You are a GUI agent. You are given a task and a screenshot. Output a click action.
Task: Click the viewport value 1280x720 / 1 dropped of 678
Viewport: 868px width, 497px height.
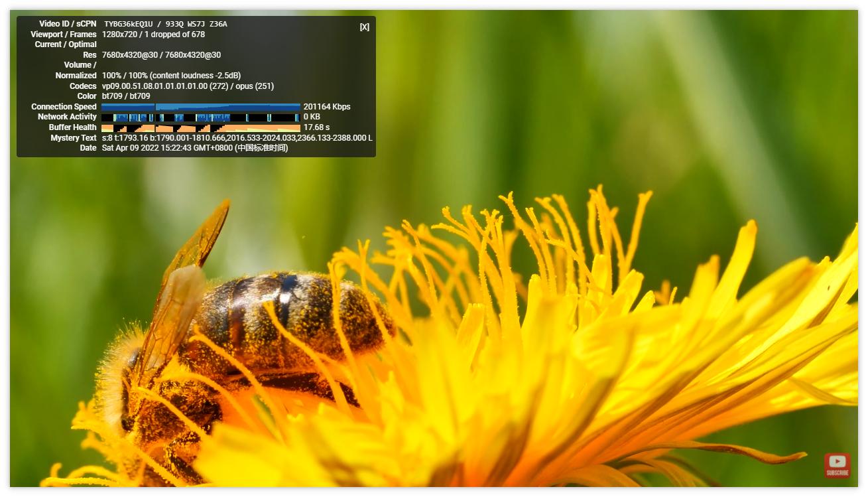[153, 35]
